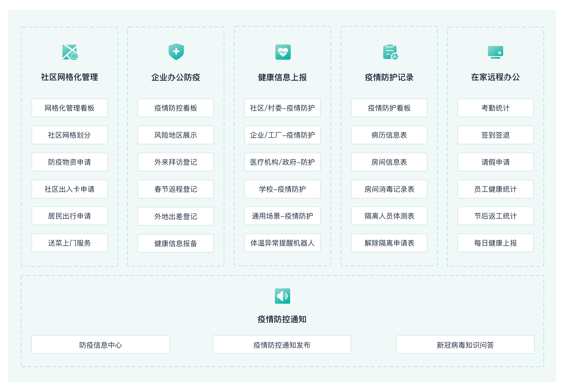Click the speaker notification icon
564x392 pixels.
(x=282, y=296)
